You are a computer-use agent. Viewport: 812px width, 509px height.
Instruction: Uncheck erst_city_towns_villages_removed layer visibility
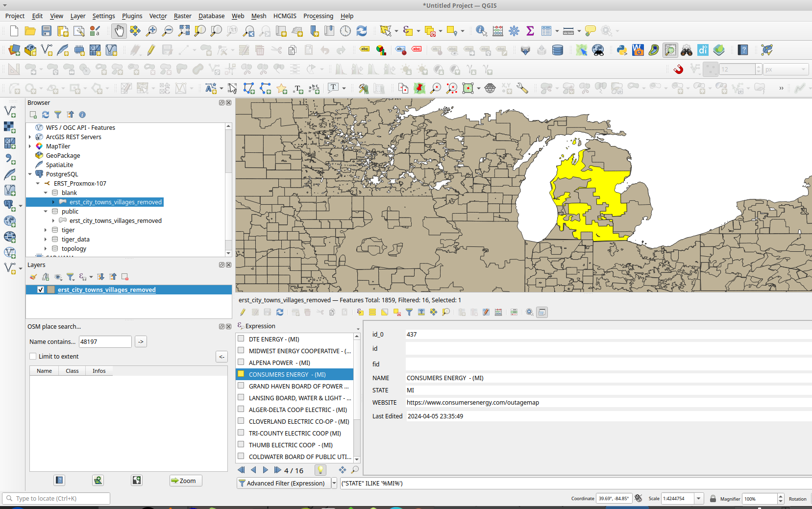point(41,290)
